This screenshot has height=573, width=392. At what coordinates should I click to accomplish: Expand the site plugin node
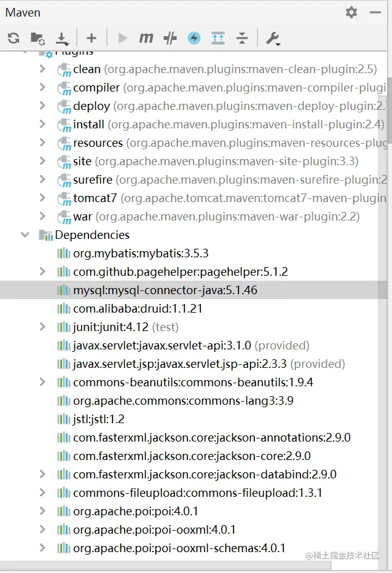42,161
